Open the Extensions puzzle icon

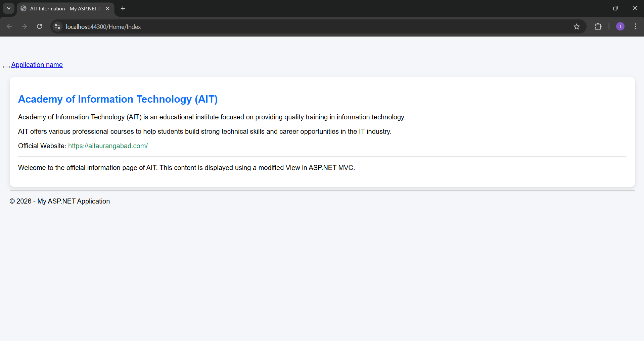[598, 26]
